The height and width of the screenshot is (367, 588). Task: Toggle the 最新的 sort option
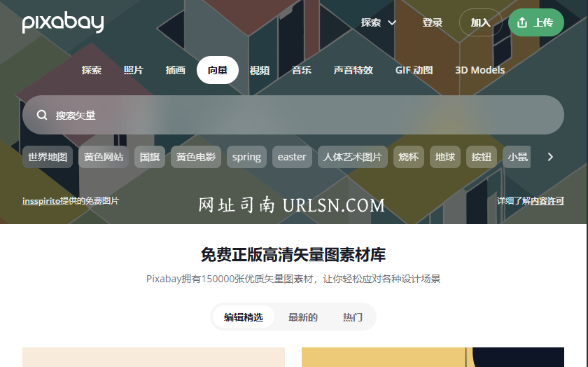point(303,317)
